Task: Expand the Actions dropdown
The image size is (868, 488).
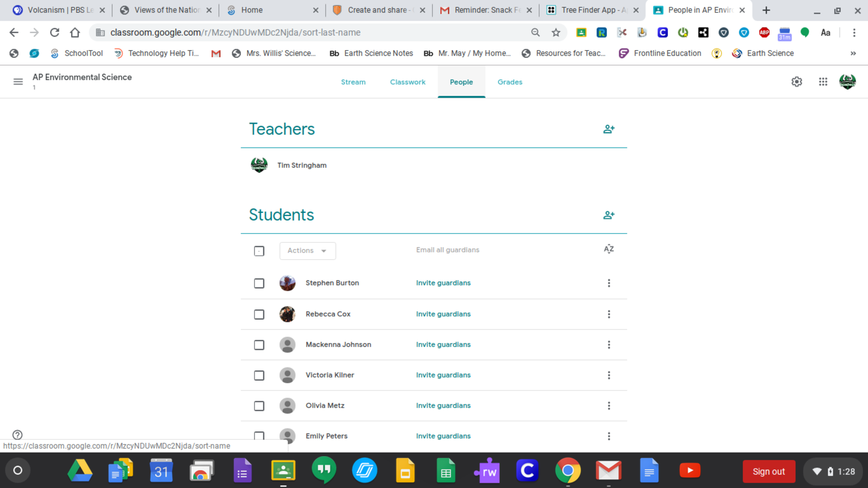Action: pyautogui.click(x=307, y=251)
